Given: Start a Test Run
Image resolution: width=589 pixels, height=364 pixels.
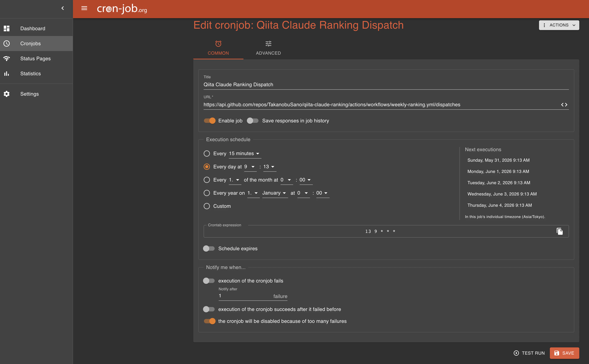Looking at the screenshot, I should click(x=529, y=353).
